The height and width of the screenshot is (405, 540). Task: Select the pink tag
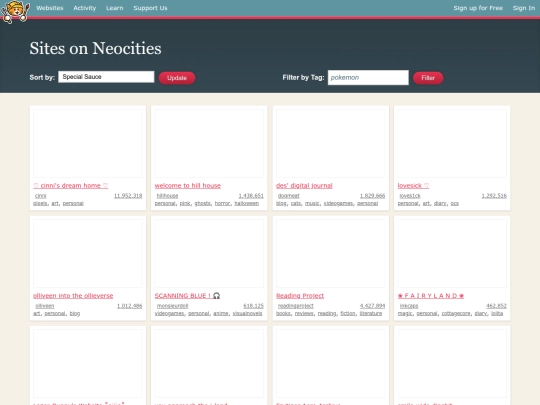tap(185, 203)
